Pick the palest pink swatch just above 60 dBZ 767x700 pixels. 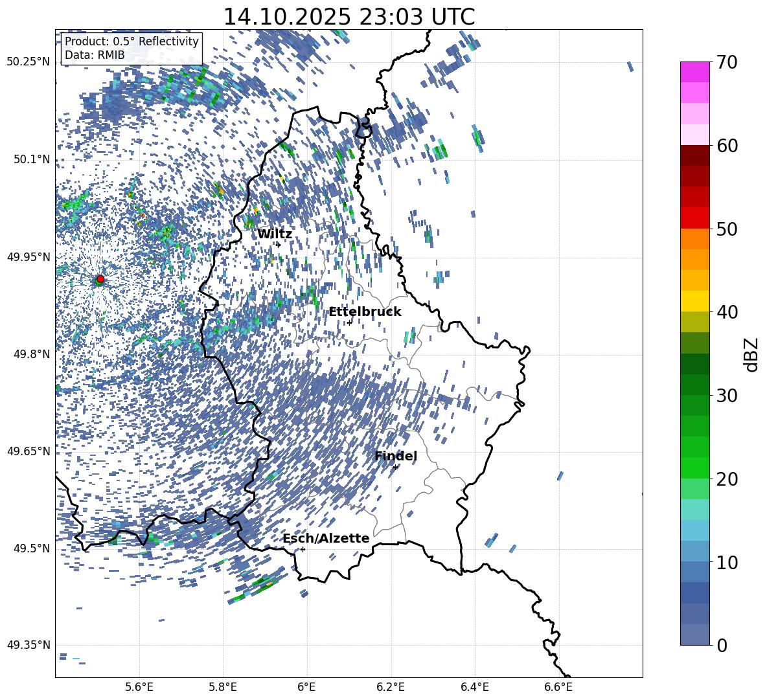coord(694,135)
